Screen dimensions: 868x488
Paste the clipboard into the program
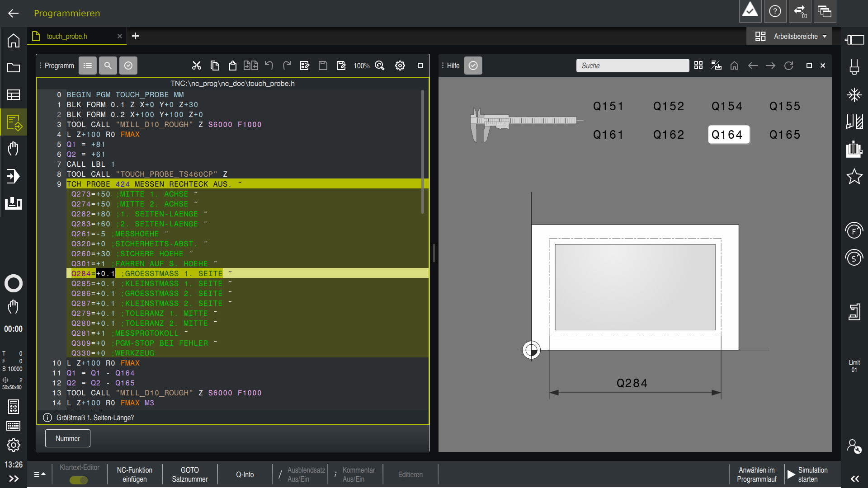[x=233, y=66]
